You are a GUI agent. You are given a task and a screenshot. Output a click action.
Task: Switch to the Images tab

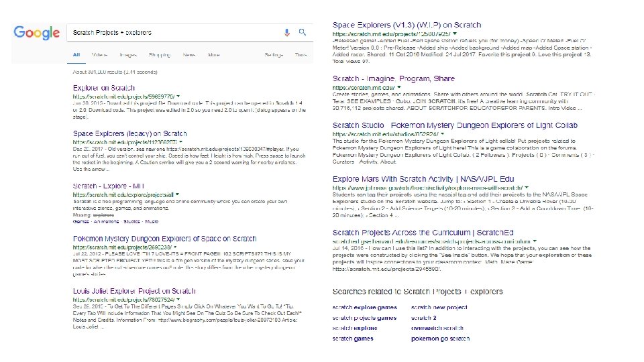tap(128, 54)
